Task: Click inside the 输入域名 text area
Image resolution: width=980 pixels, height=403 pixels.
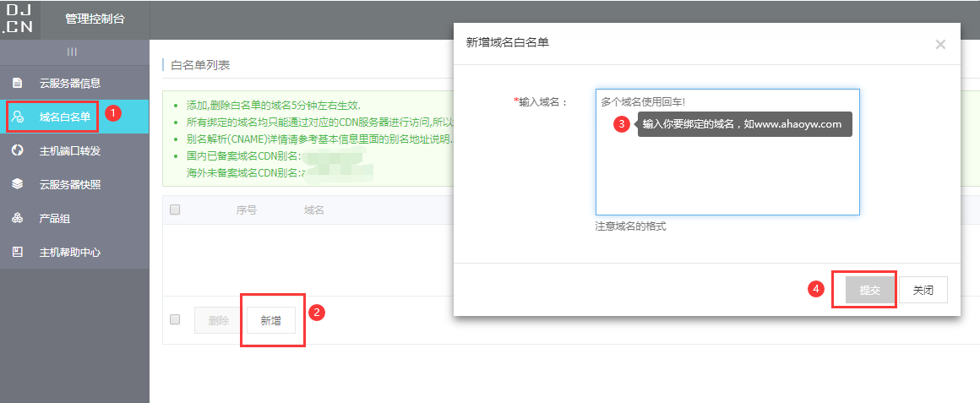Action: click(x=727, y=152)
